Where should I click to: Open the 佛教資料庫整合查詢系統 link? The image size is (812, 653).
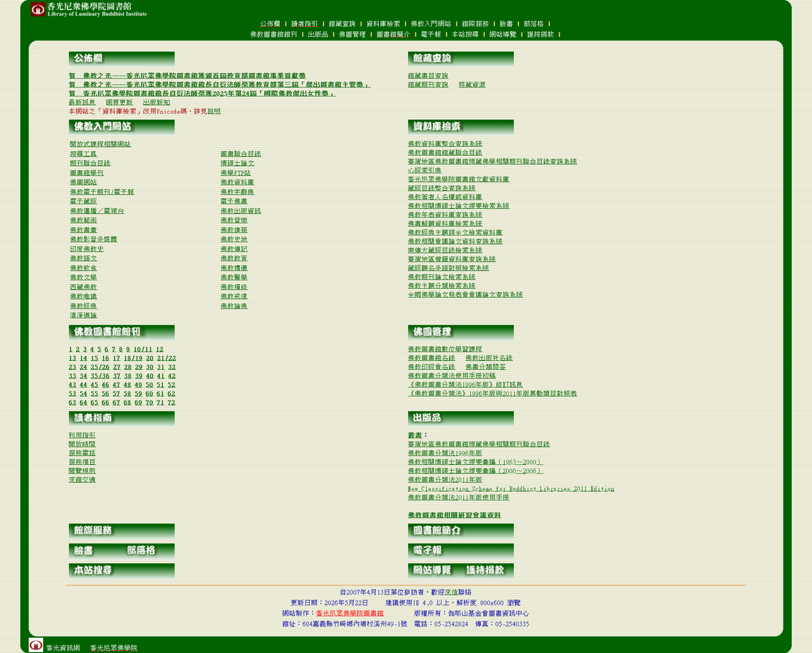(x=445, y=144)
